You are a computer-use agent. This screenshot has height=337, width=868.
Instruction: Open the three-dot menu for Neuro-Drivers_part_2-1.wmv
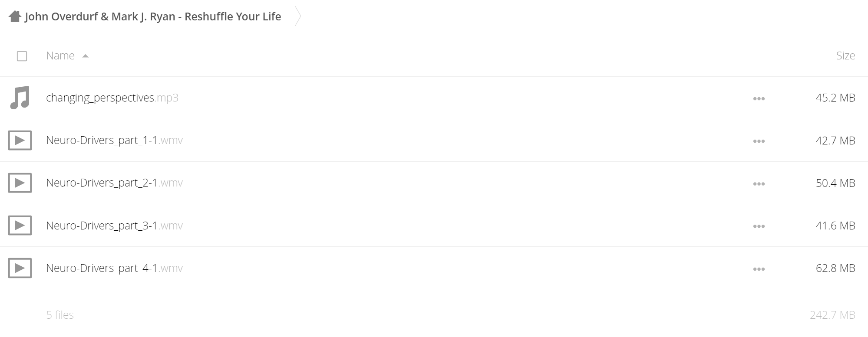click(x=759, y=184)
